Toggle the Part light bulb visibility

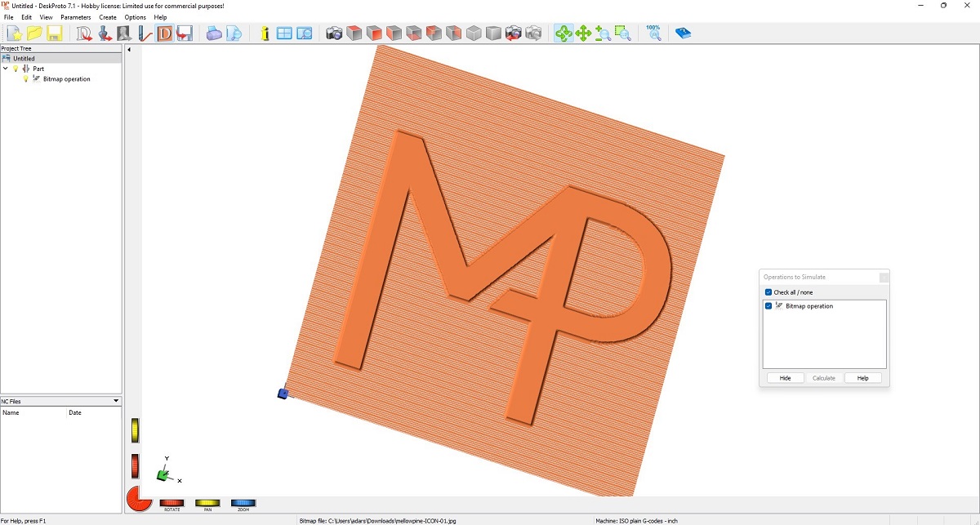click(x=16, y=69)
